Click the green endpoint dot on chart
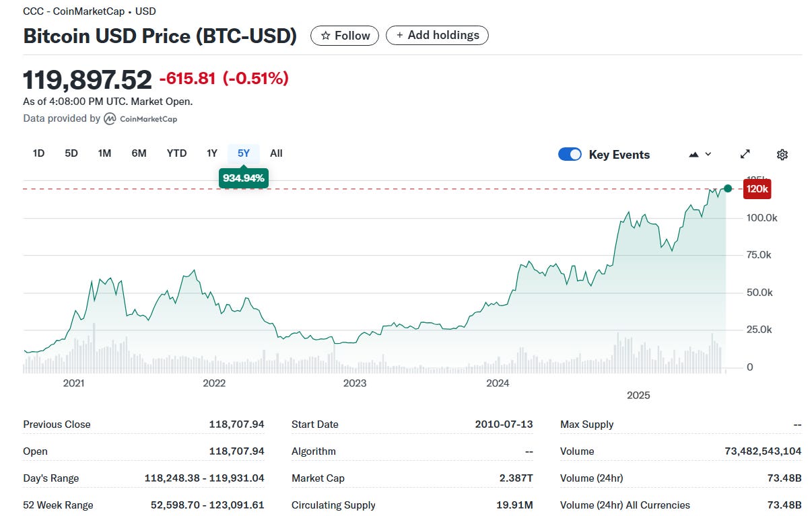 click(728, 188)
